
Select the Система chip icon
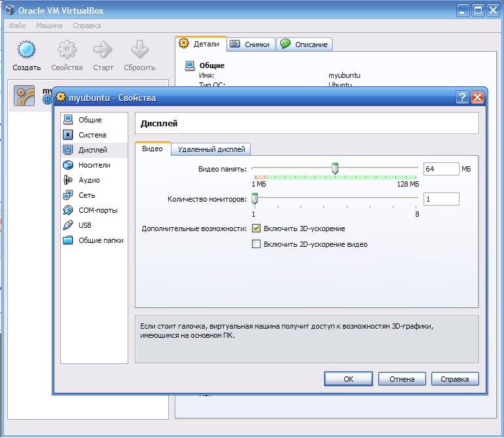[x=68, y=135]
